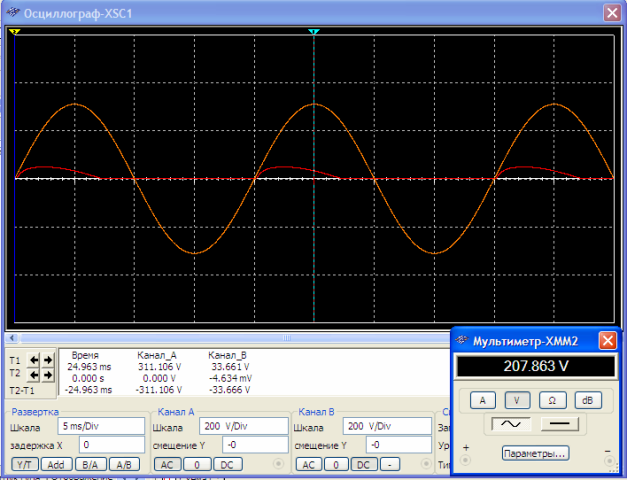The width and height of the screenshot is (627, 480).
Task: Click multimeter reading 207.863 V
Action: click(x=535, y=366)
